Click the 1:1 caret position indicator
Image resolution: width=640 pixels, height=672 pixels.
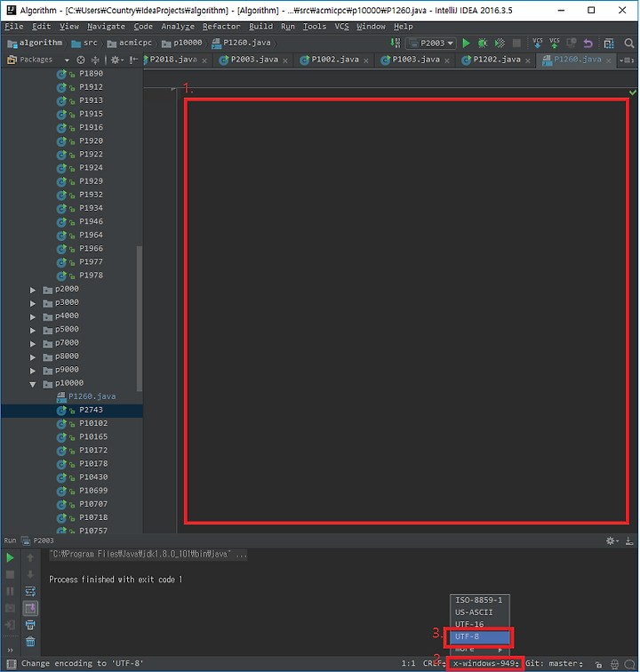409,664
